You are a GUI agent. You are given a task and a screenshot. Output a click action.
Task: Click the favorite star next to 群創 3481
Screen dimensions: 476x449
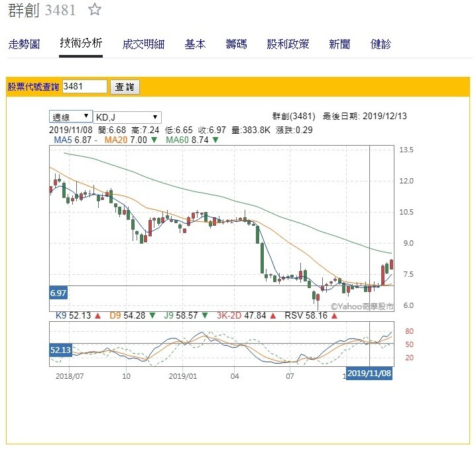(x=95, y=10)
